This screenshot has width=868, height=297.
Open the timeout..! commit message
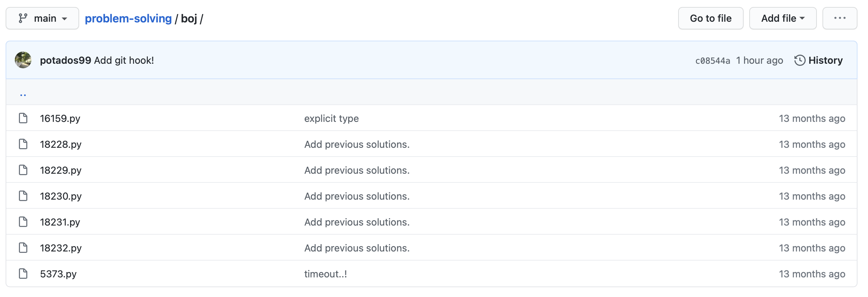pos(325,274)
